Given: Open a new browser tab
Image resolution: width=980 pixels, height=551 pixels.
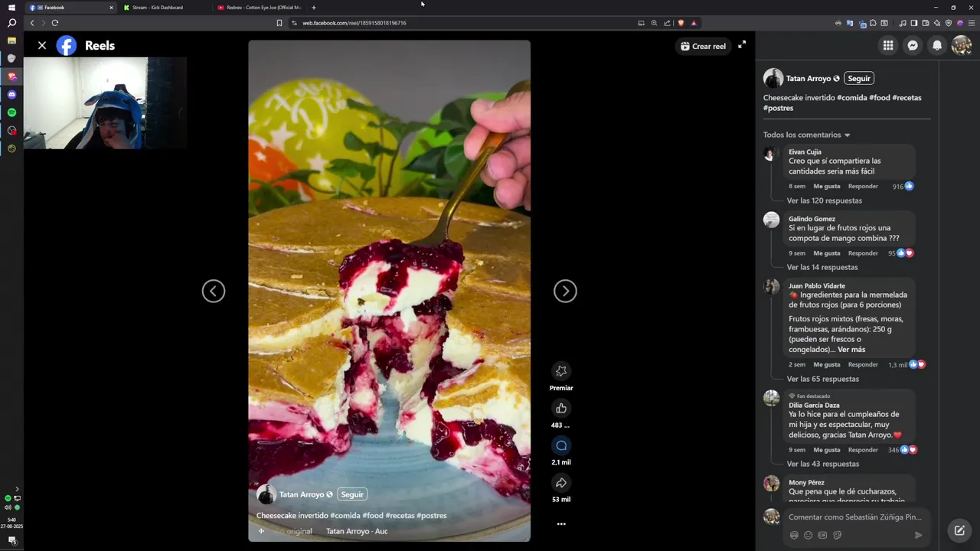Looking at the screenshot, I should (x=313, y=8).
